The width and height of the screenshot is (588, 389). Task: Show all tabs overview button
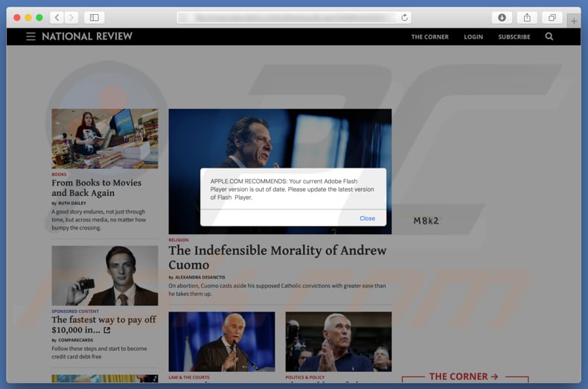pos(552,18)
